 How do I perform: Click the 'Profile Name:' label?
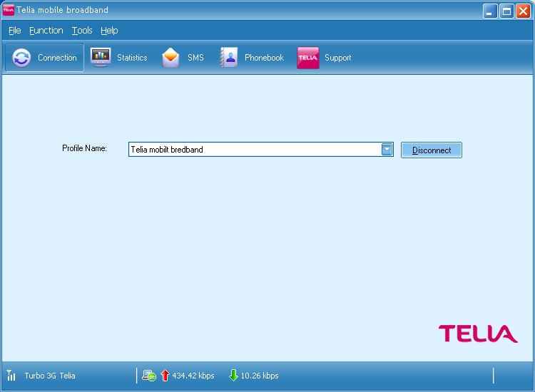(x=84, y=148)
